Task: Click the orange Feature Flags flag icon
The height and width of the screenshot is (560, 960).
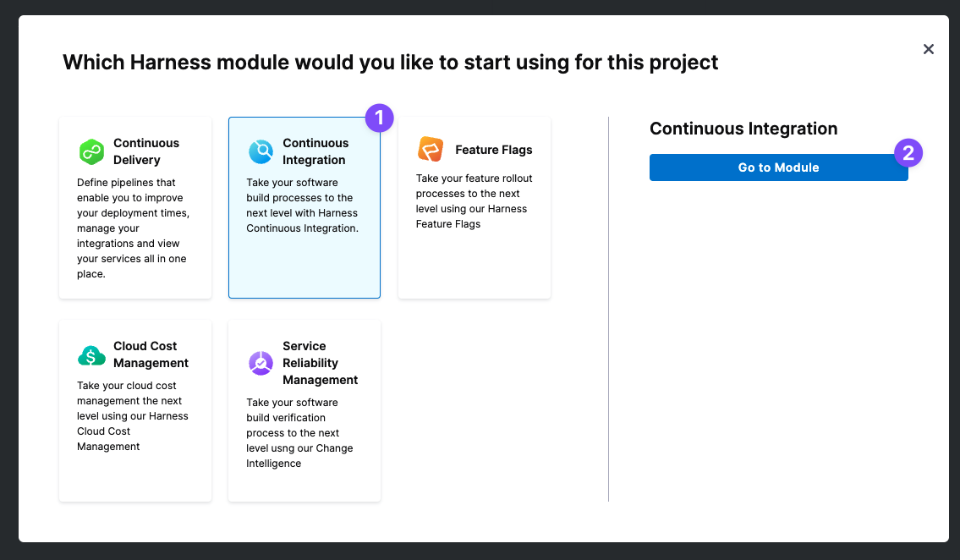Action: (431, 150)
